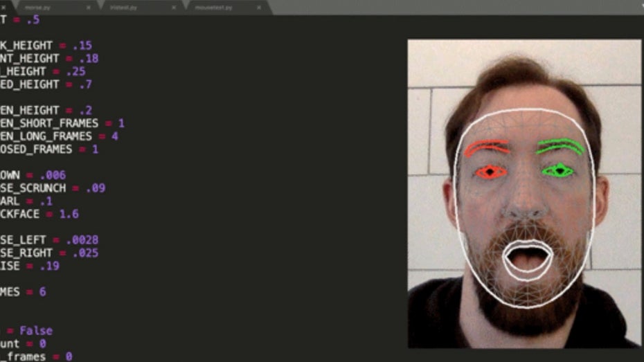Viewport: 644px width, 362px height.
Task: Close the leftmost partially visible tab
Action: coord(3,7)
